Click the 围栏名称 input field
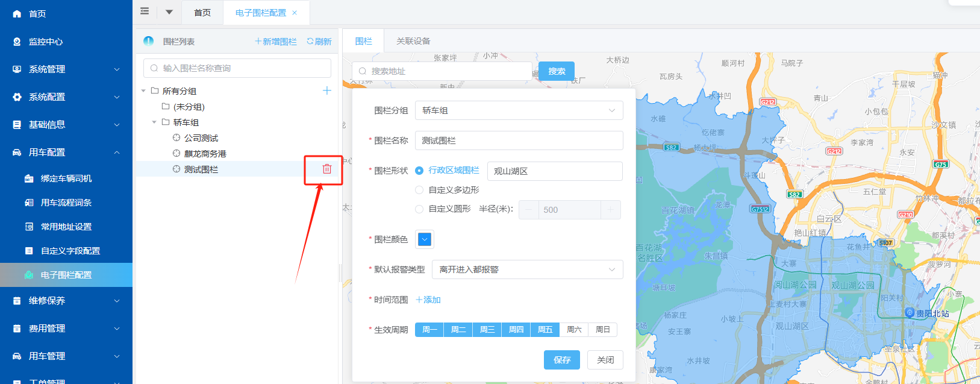This screenshot has height=384, width=980. pos(519,140)
